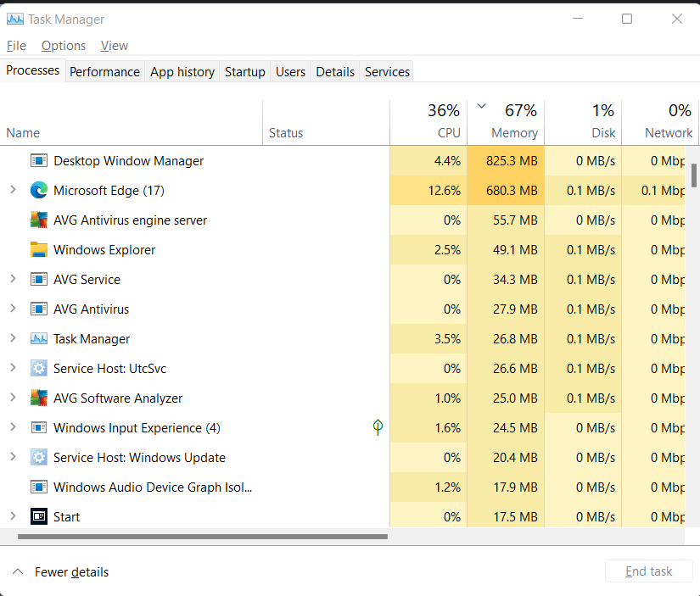Viewport: 700px width, 596px height.
Task: Click the AVG Software Analyzer icon
Action: pyautogui.click(x=39, y=398)
